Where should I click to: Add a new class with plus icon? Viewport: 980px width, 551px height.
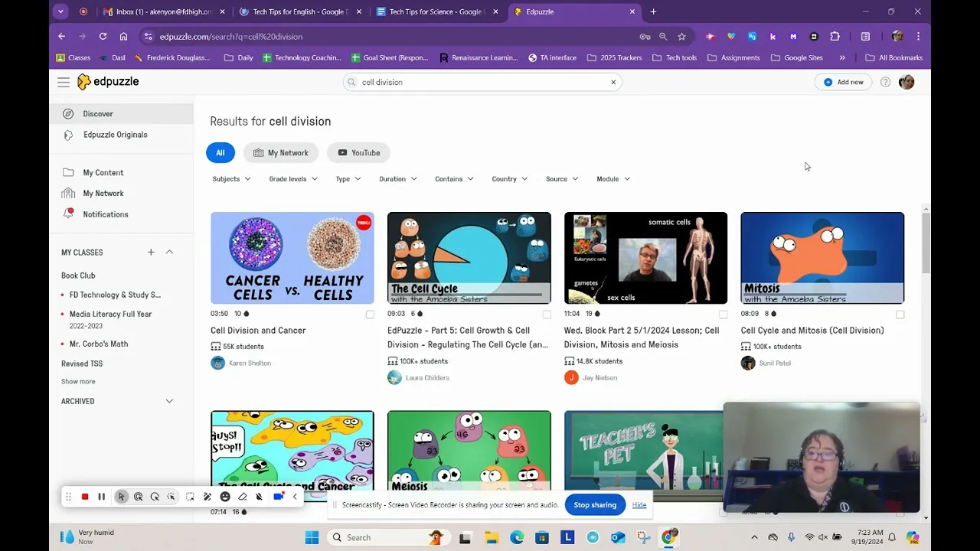pos(151,252)
